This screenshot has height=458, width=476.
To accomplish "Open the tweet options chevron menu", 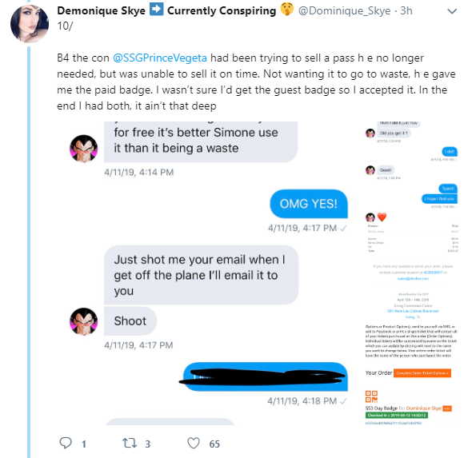I will pos(452,11).
